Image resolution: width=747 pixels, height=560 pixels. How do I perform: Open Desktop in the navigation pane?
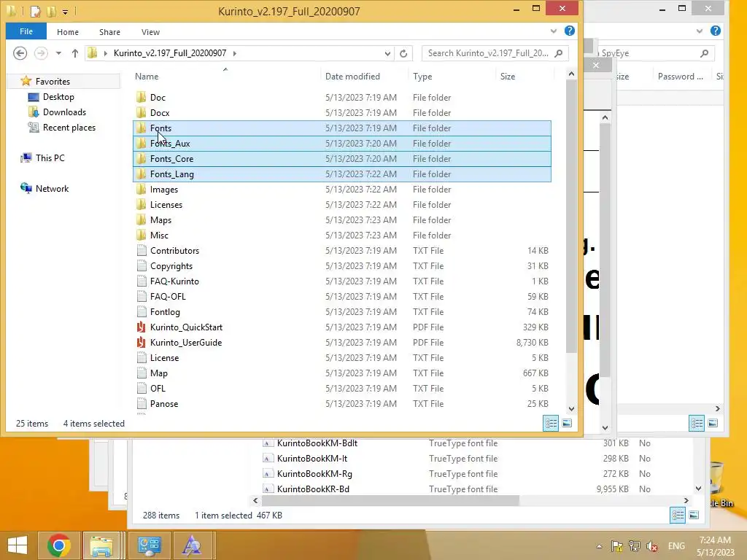(58, 97)
